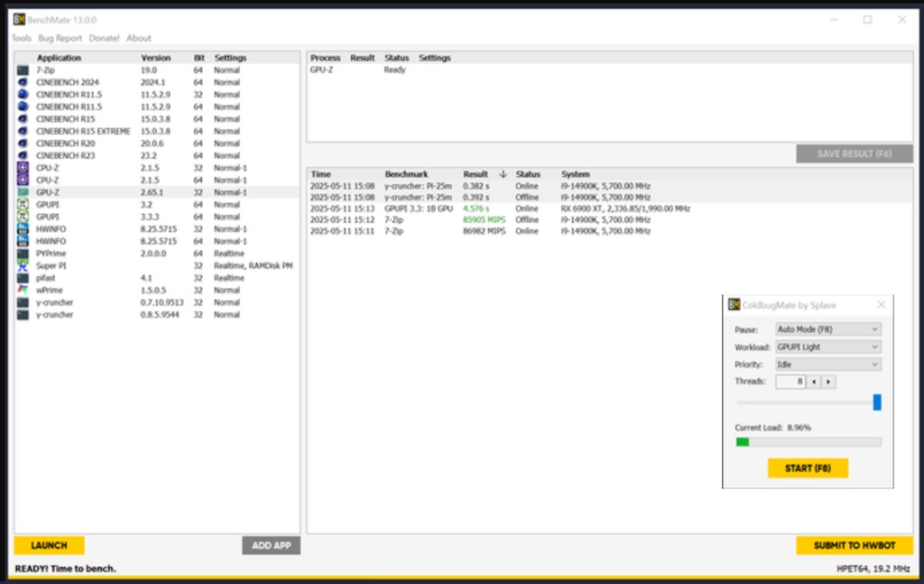Click the PYPrime icon
Viewport: 924px width, 584px height.
(x=23, y=254)
